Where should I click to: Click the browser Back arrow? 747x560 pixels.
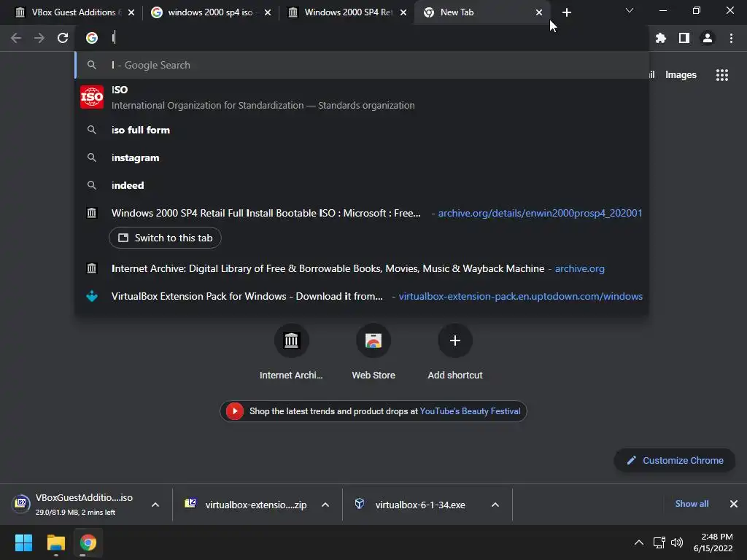point(16,38)
